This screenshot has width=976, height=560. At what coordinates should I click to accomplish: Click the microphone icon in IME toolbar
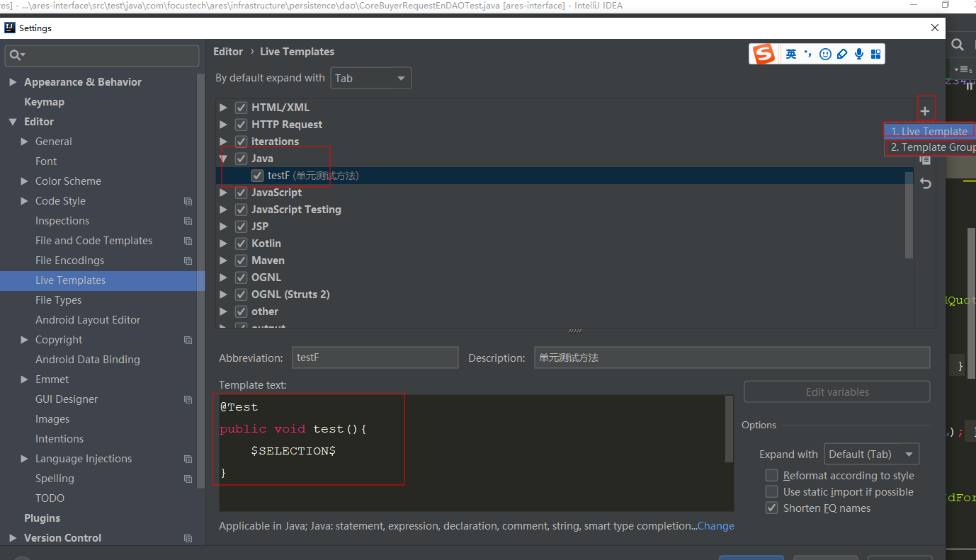click(859, 54)
